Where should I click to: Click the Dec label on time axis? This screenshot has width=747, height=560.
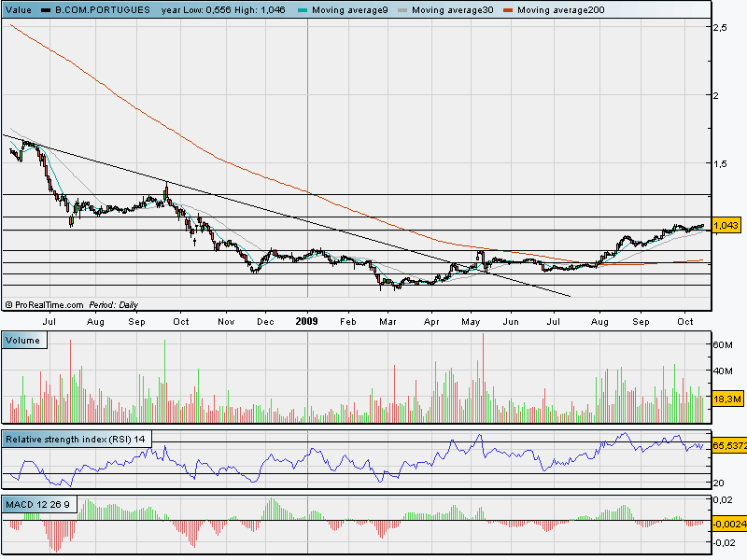(x=265, y=322)
